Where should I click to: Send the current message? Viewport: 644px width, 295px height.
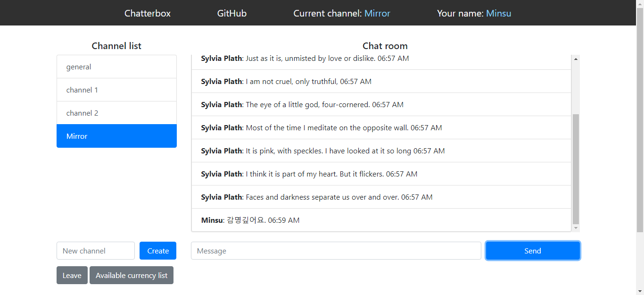[532, 251]
